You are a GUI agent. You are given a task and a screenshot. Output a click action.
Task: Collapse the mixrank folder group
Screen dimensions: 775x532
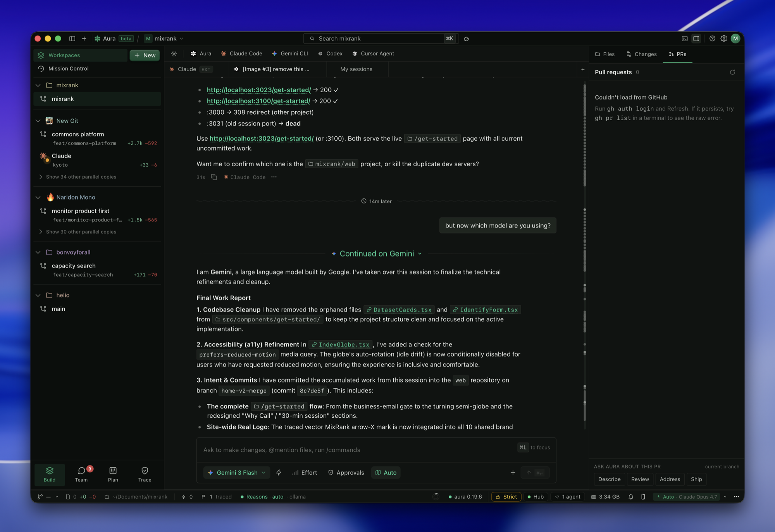click(38, 85)
